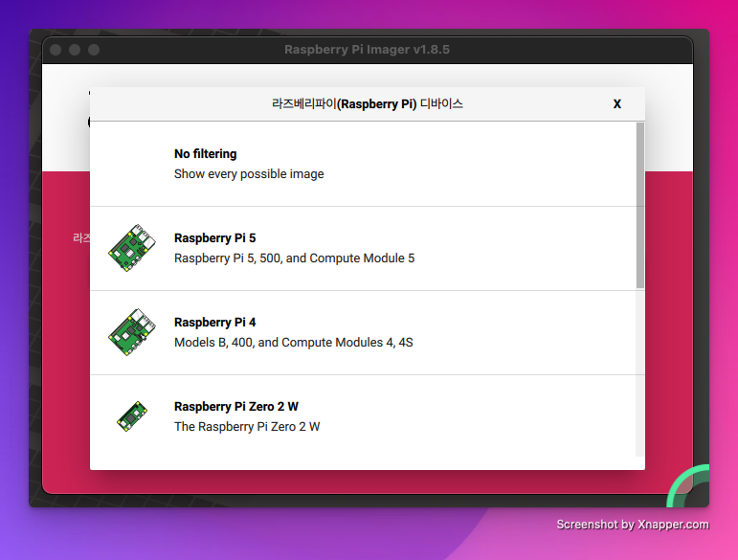Click the Raspberry Pi 5 board icon

132,248
